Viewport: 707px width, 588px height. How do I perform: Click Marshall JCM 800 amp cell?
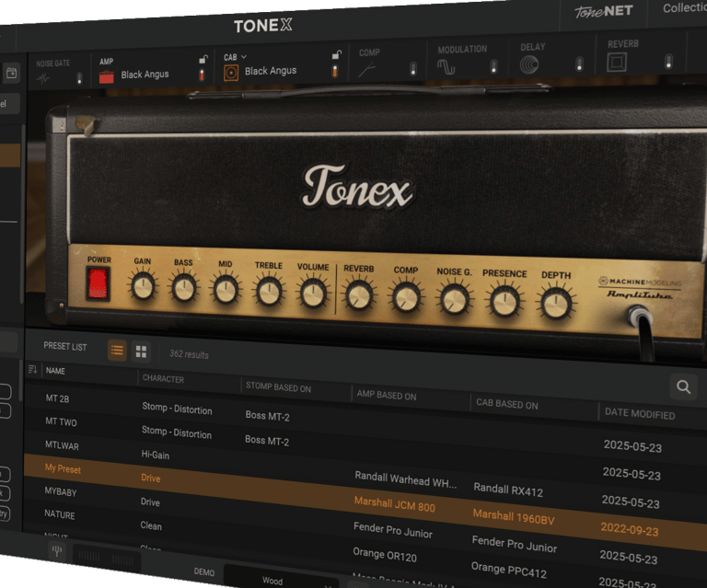395,504
